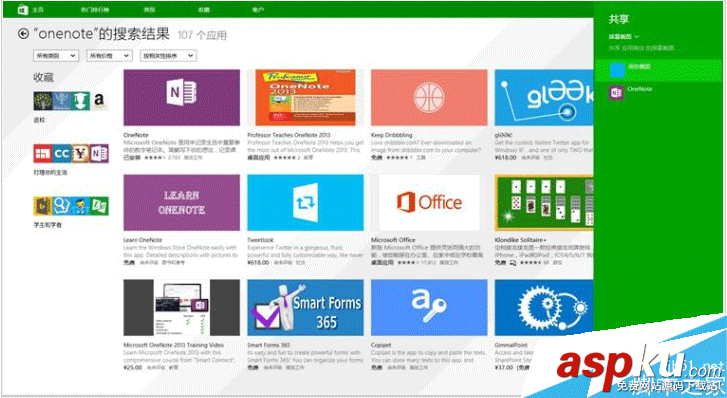
Task: Open the Copipet app tile
Action: (429, 308)
